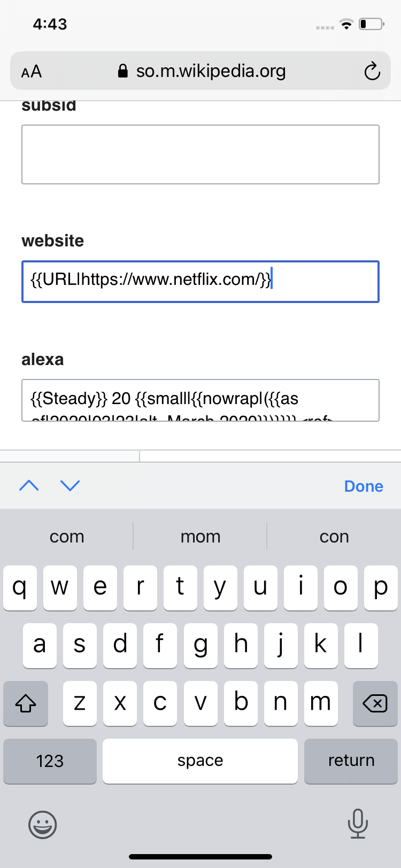Focus the empty subsid text field

pos(200,154)
